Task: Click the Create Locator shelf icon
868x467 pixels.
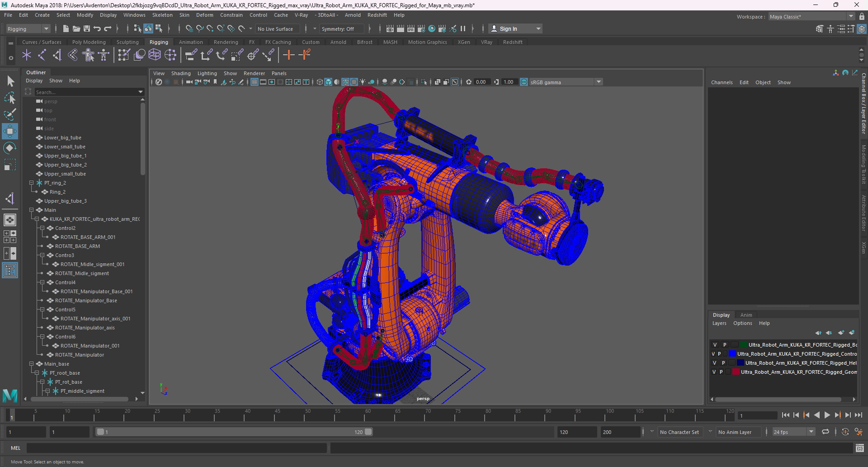Action: [x=27, y=55]
